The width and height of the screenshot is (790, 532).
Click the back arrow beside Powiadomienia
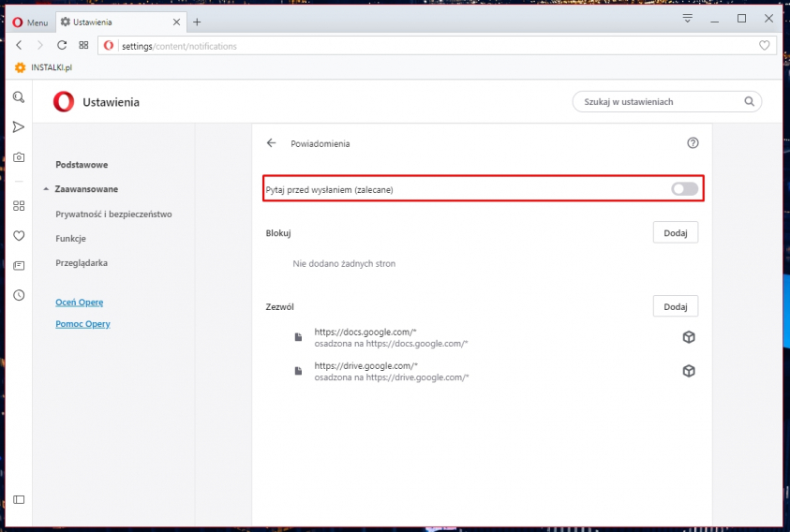click(272, 143)
